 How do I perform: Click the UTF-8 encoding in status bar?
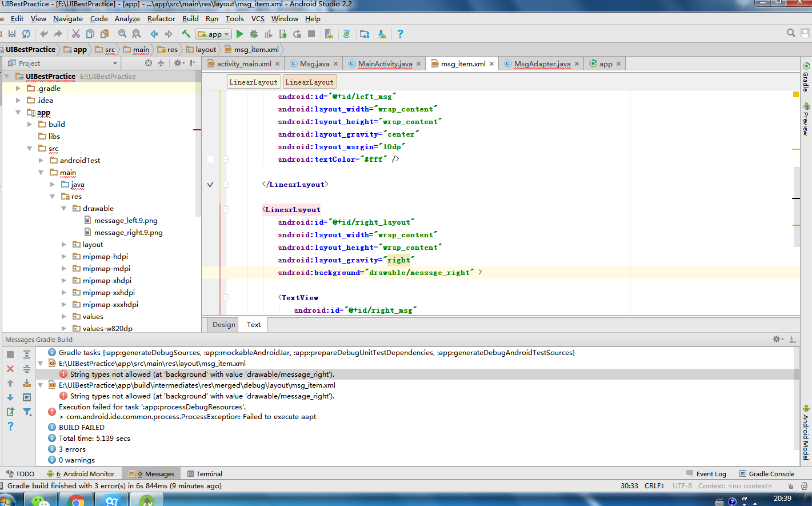pyautogui.click(x=682, y=486)
